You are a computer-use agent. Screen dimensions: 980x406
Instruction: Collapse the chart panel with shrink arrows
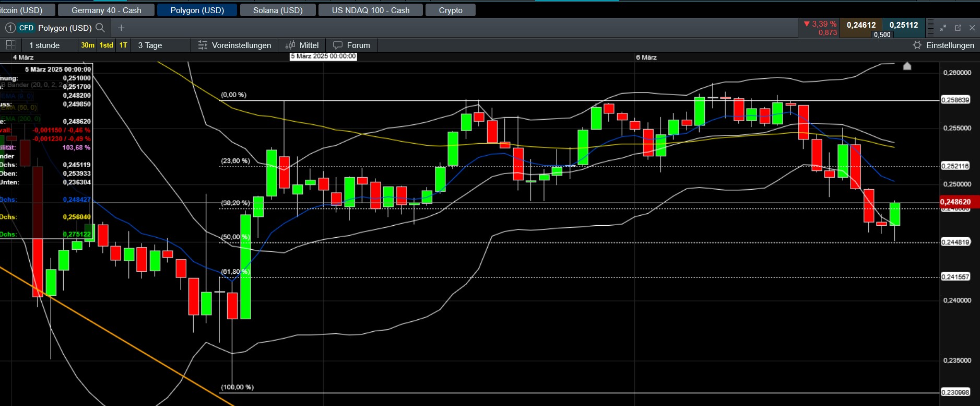(943, 28)
